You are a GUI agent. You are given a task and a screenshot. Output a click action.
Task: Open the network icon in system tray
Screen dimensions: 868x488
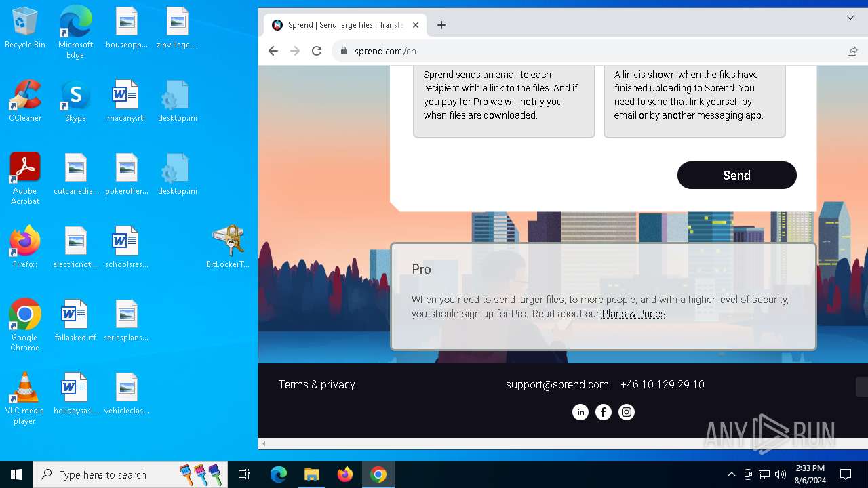coord(764,474)
